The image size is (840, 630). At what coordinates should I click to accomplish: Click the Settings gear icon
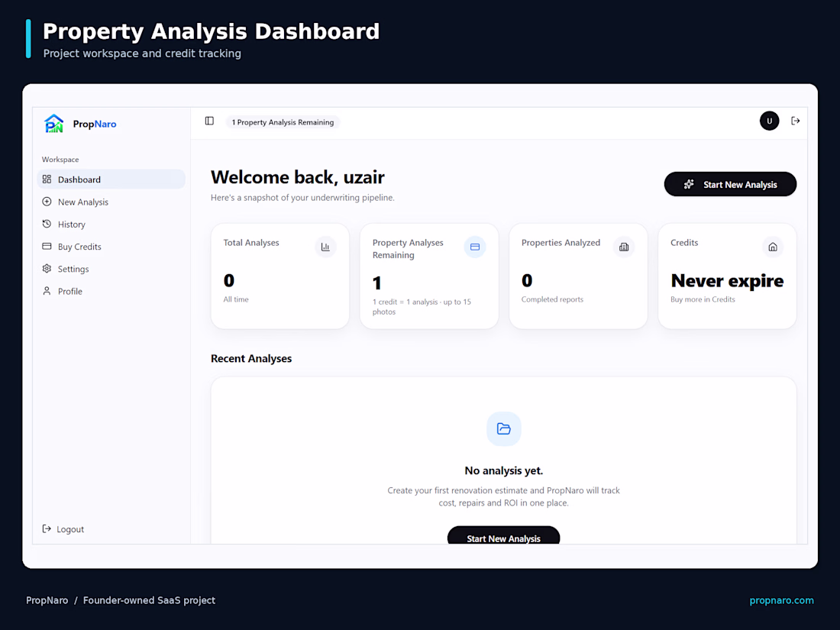(47, 268)
